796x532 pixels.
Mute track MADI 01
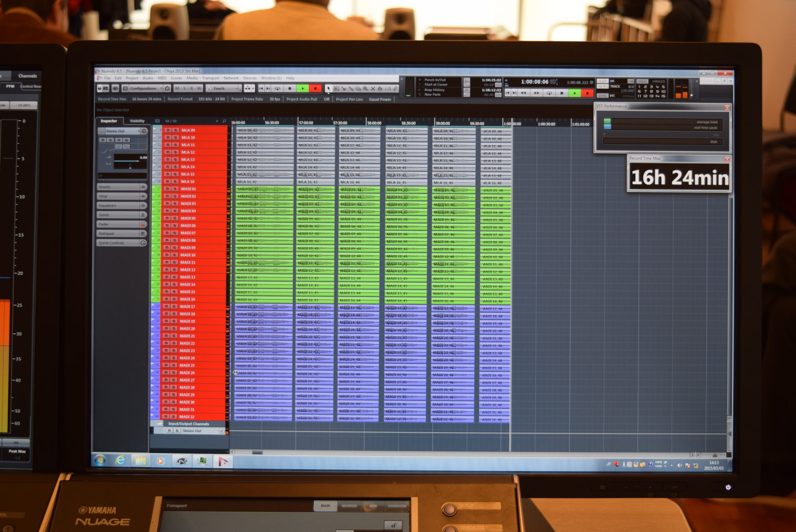click(x=167, y=189)
